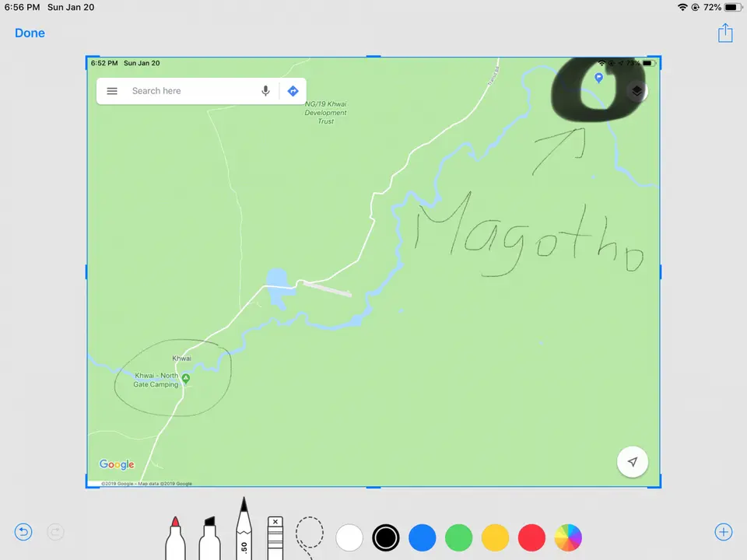This screenshot has width=747, height=560.
Task: Tap the blue map pin marker
Action: point(599,78)
